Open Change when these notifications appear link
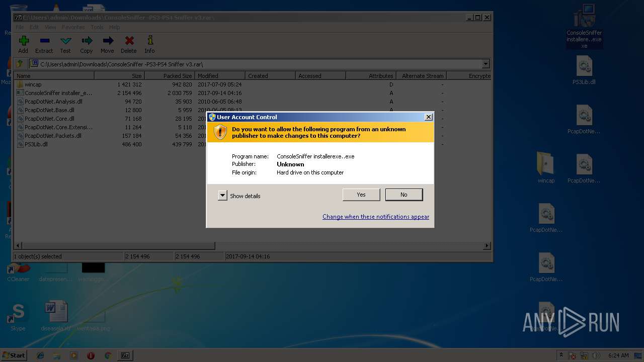Viewport: 644px width, 362px height. coord(376,217)
